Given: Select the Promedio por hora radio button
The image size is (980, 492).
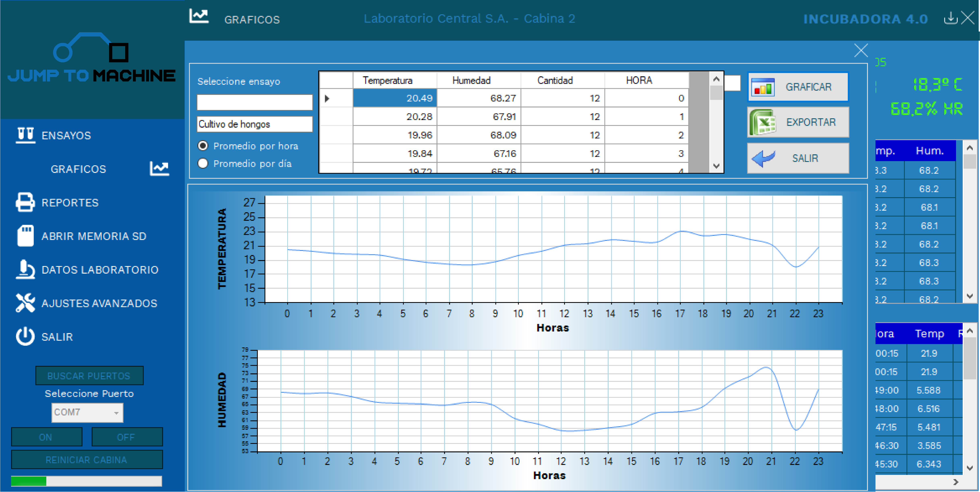Looking at the screenshot, I should coord(203,146).
